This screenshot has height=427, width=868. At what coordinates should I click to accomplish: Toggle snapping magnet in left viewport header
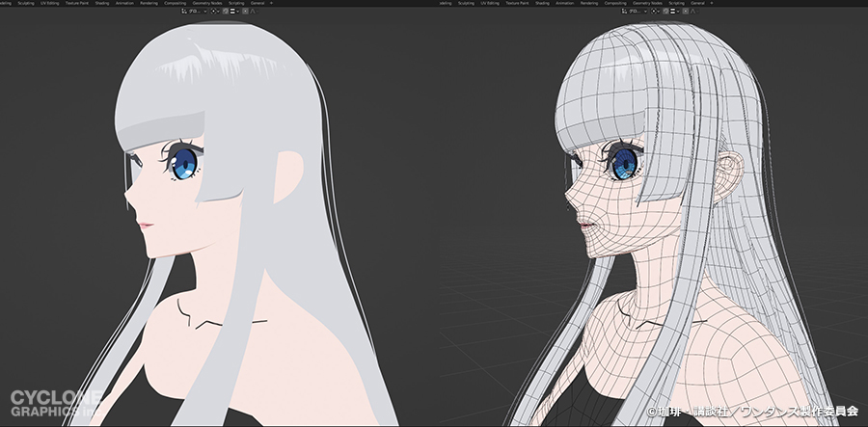[226, 12]
